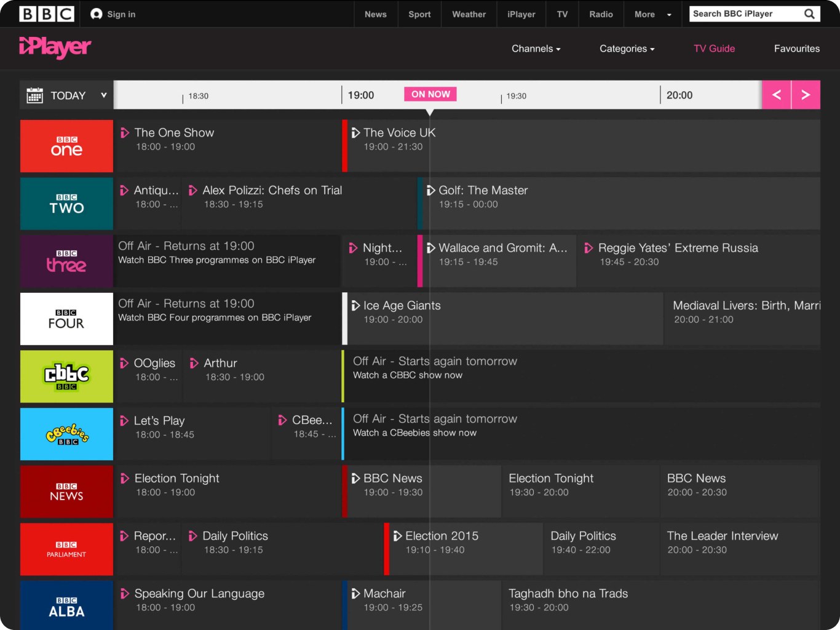Image resolution: width=840 pixels, height=630 pixels.
Task: Click the BBC logo
Action: tap(47, 14)
